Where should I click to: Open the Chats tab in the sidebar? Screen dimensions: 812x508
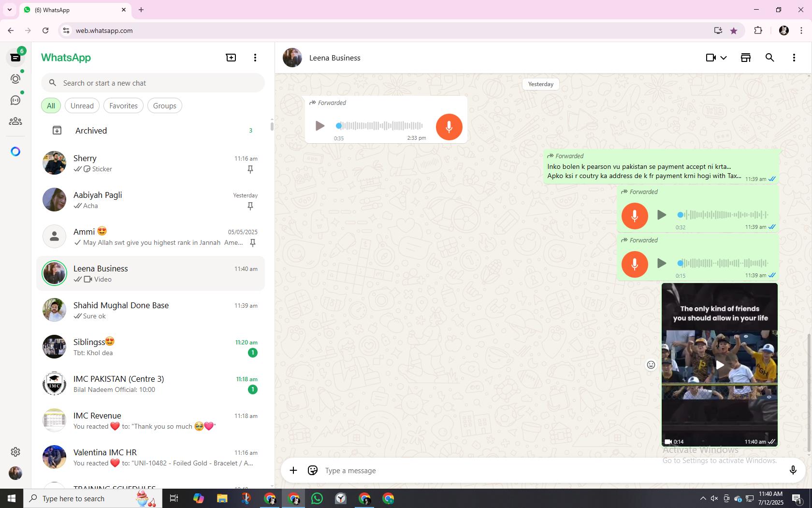(15, 58)
